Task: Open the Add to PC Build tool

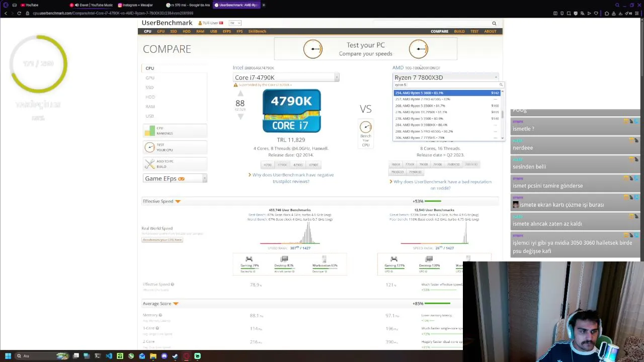Action: coord(175,164)
